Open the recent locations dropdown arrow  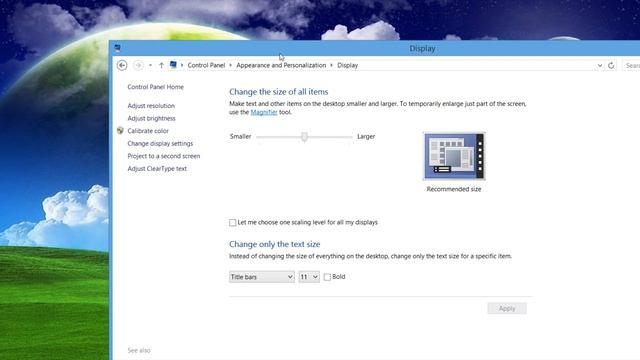pyautogui.click(x=150, y=65)
